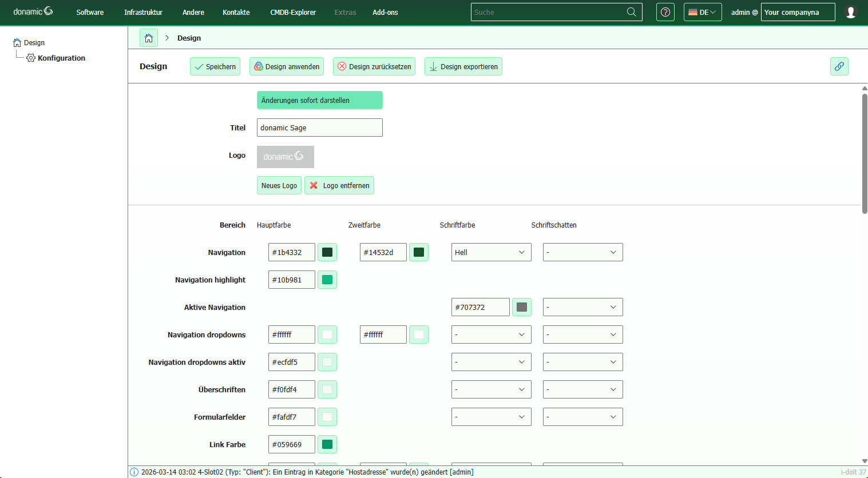
Task: Click inside the Titel input field
Action: 319,128
